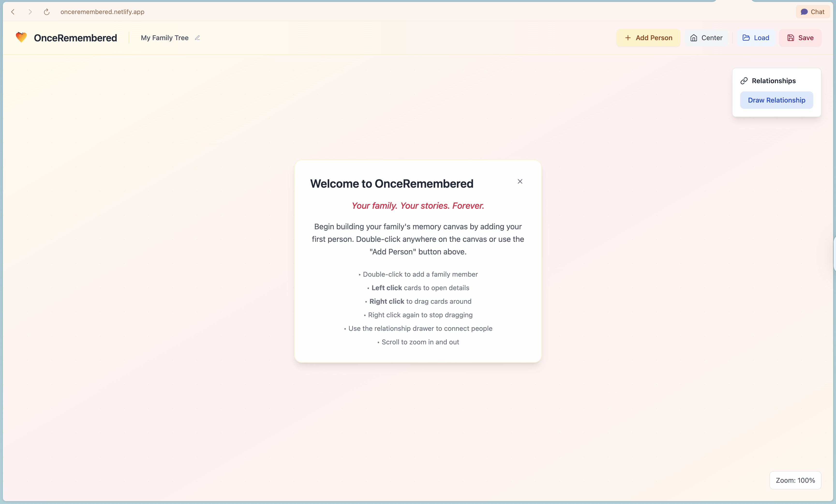Viewport: 836px width, 504px height.
Task: Close the welcome dialog with the X
Action: (520, 181)
